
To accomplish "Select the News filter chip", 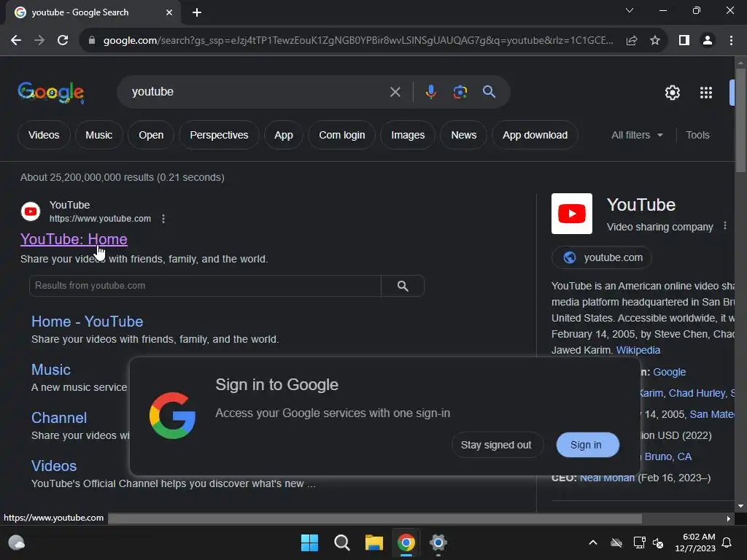I will click(463, 135).
